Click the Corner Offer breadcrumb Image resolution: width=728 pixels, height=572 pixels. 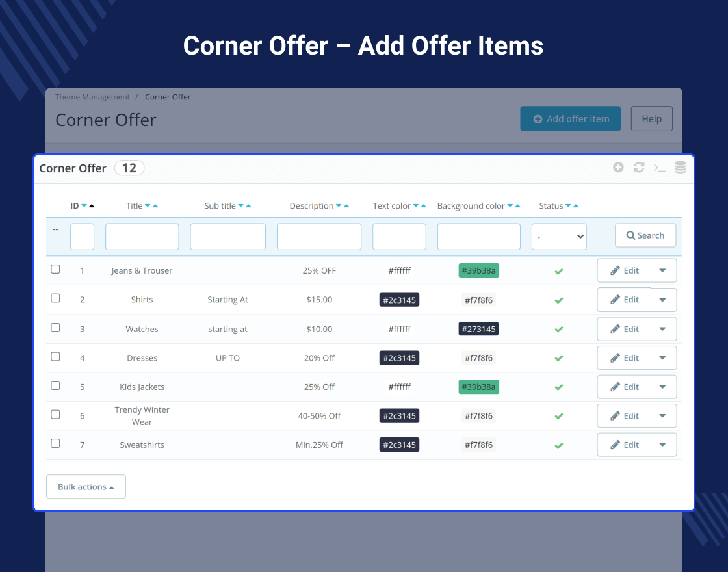pyautogui.click(x=168, y=97)
